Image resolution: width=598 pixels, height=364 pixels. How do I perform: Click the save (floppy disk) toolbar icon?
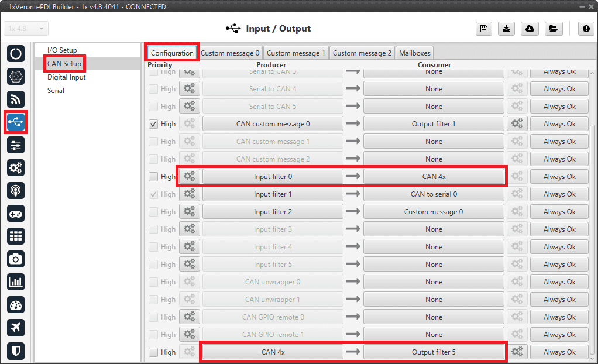[x=483, y=29]
